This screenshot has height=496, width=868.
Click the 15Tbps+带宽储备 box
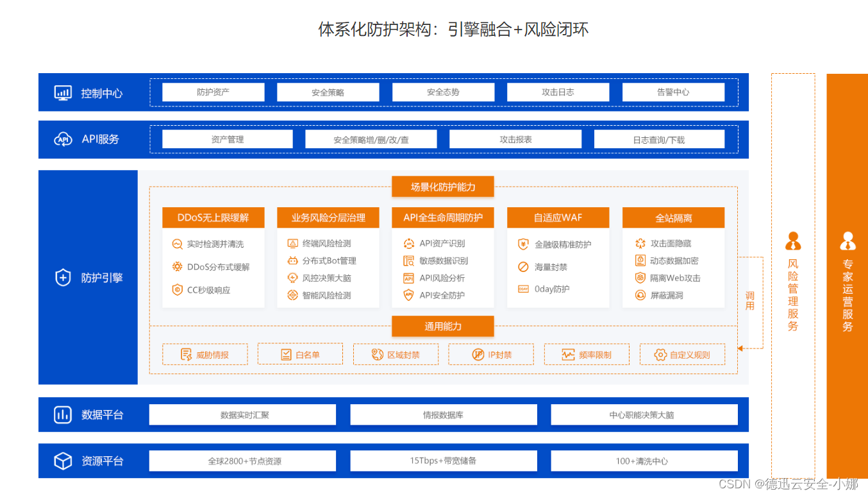443,461
